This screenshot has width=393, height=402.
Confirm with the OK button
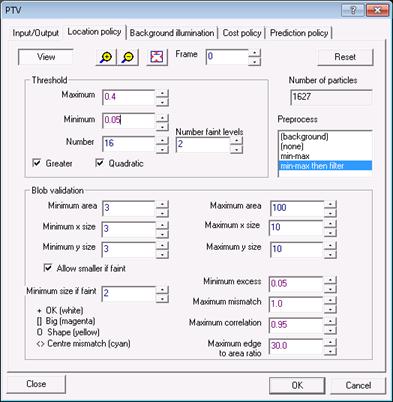[297, 385]
